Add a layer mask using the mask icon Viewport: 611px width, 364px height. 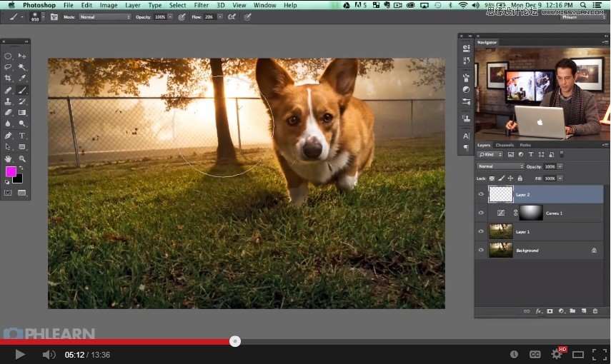550,311
